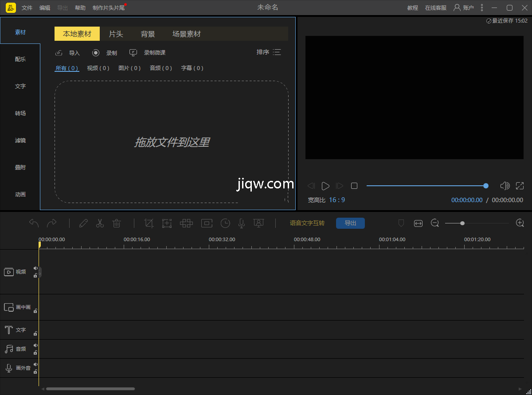Image resolution: width=532 pixels, height=395 pixels.
Task: Click the mosaic tool icon
Action: [186, 223]
